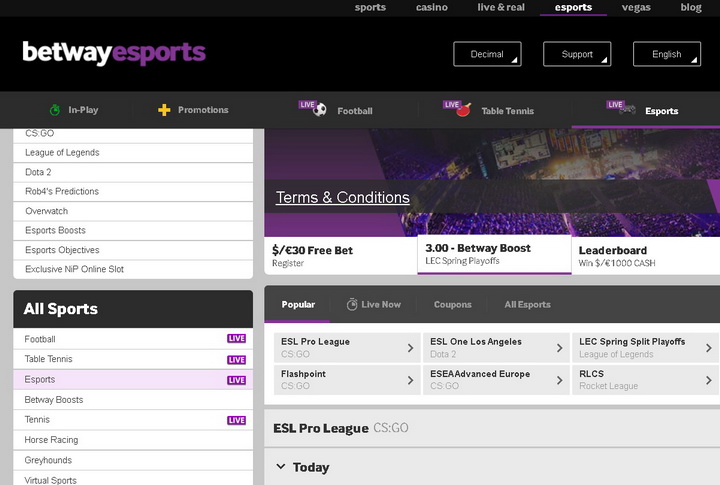Open the Decimal odds format dropdown
Screen dimensions: 720x485
click(x=487, y=54)
